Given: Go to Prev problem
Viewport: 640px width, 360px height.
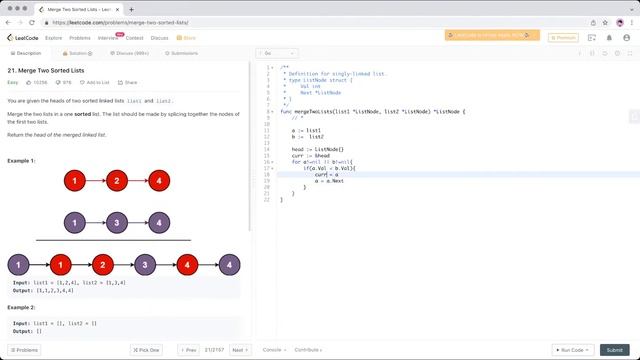Looking at the screenshot, I should tap(189, 350).
